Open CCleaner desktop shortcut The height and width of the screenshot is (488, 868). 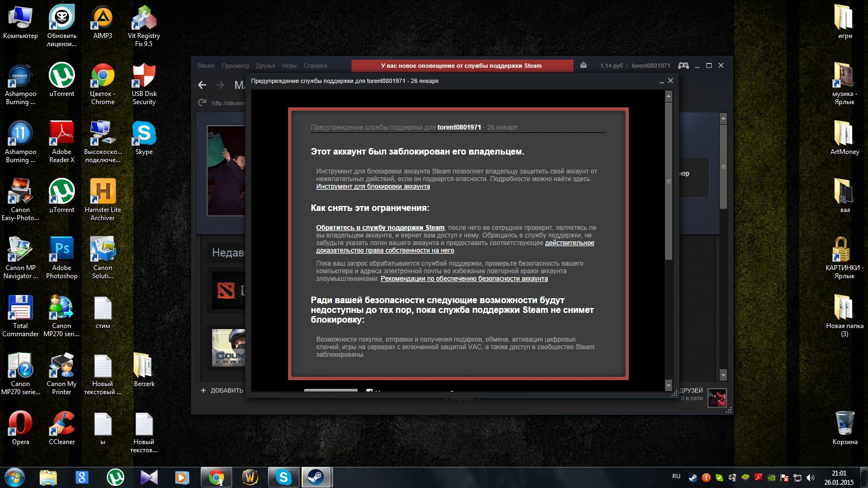coord(62,428)
